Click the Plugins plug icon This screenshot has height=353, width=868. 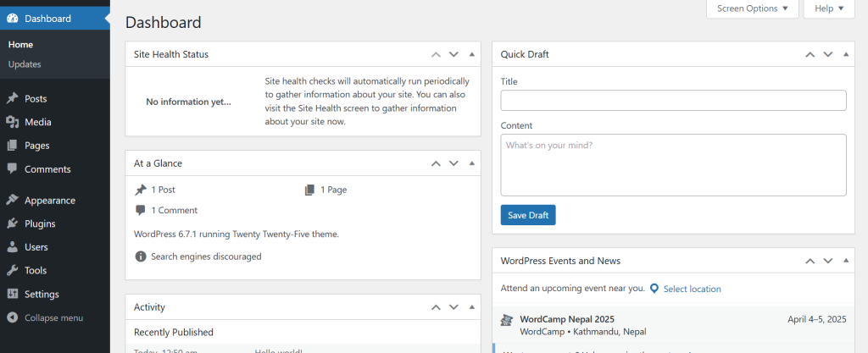[x=12, y=224]
